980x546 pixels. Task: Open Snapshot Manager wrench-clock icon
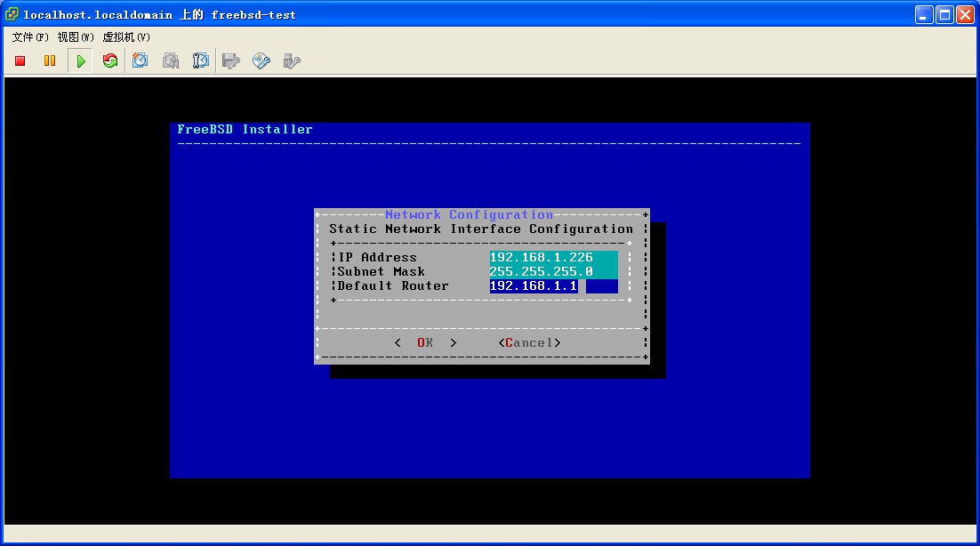[201, 61]
